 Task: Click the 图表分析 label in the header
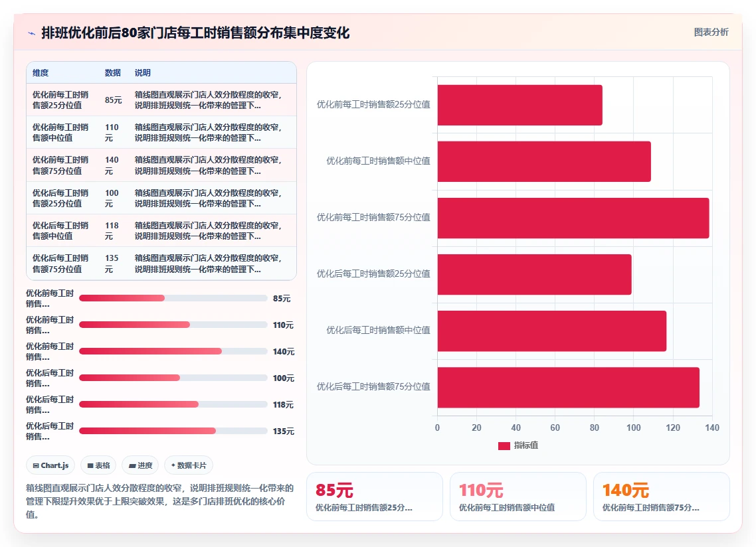[711, 33]
